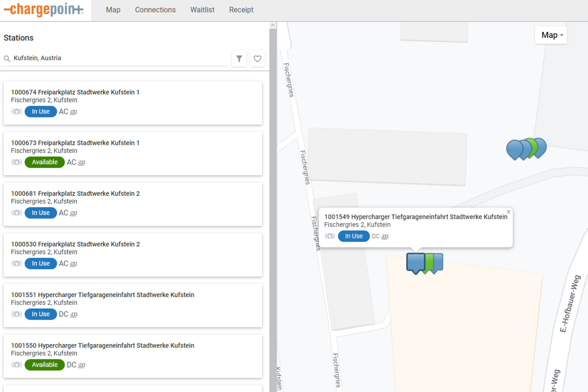Select the selected blue square map pin
588x392 pixels.
point(416,263)
